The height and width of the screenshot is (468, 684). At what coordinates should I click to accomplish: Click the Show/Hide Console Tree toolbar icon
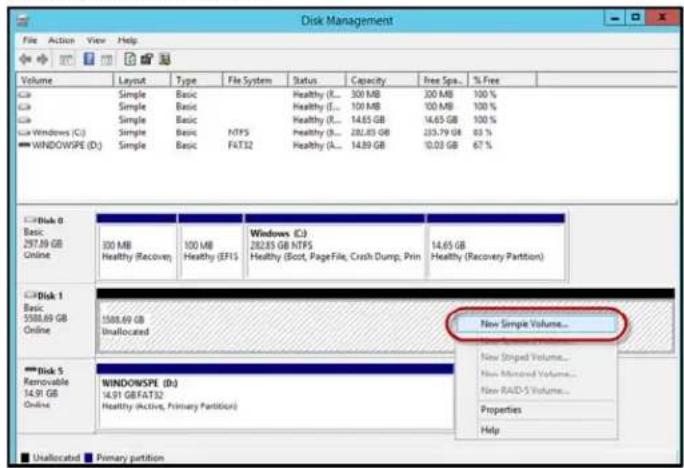(x=66, y=59)
